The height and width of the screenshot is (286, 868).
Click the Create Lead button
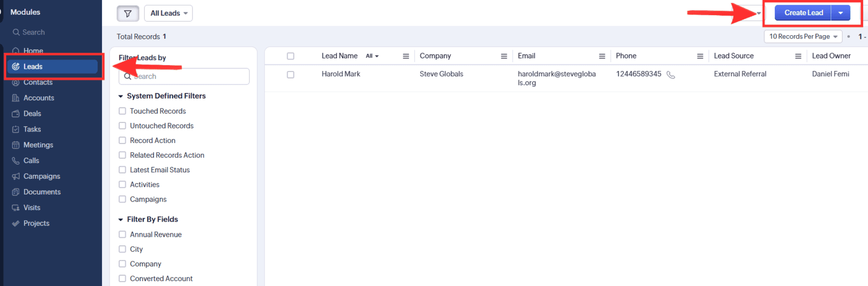pyautogui.click(x=803, y=13)
